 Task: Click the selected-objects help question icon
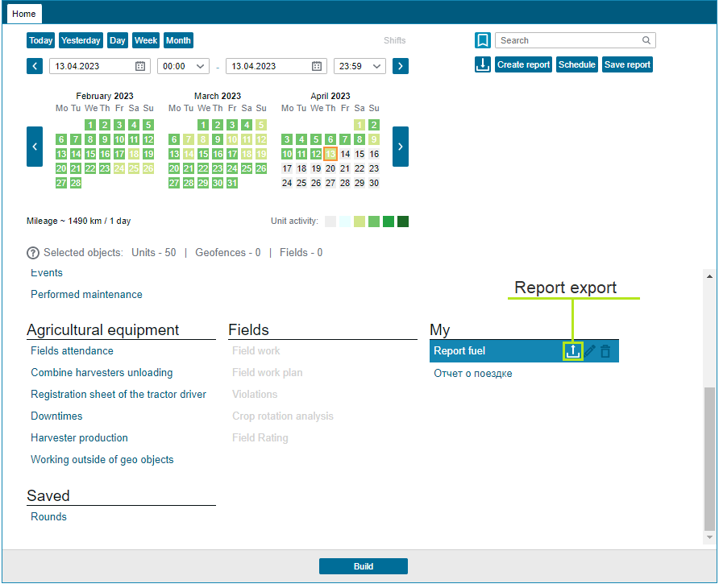coord(33,253)
